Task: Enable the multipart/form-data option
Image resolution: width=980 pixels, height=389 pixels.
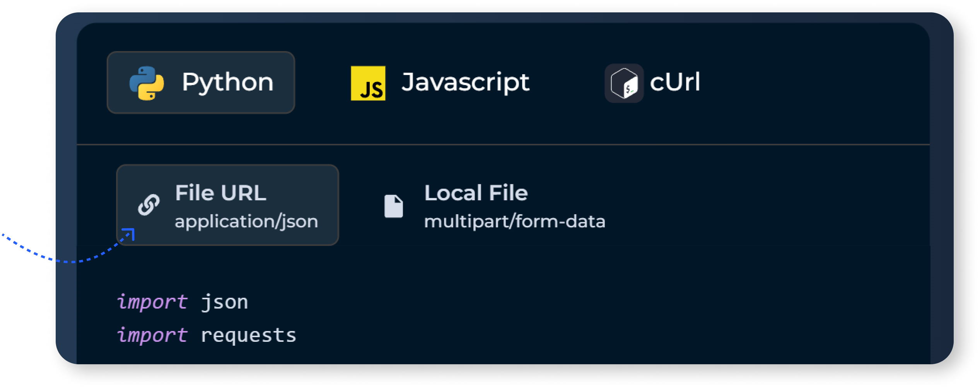Action: coord(514,221)
